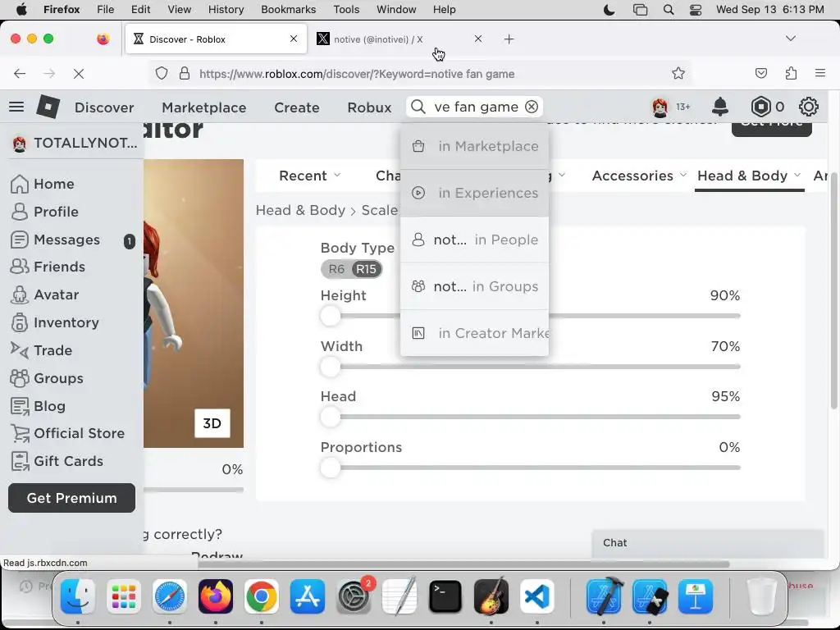List all open tabs with the chevron

pos(790,39)
